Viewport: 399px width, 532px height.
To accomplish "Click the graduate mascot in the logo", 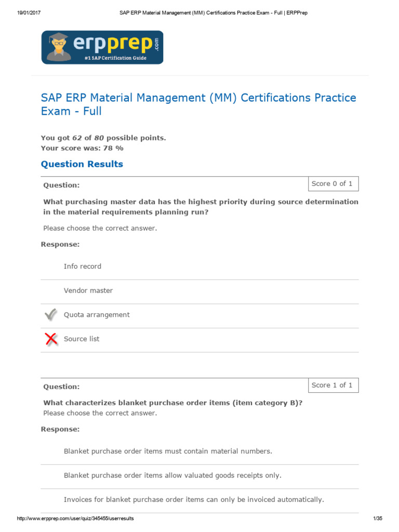I will click(x=58, y=47).
